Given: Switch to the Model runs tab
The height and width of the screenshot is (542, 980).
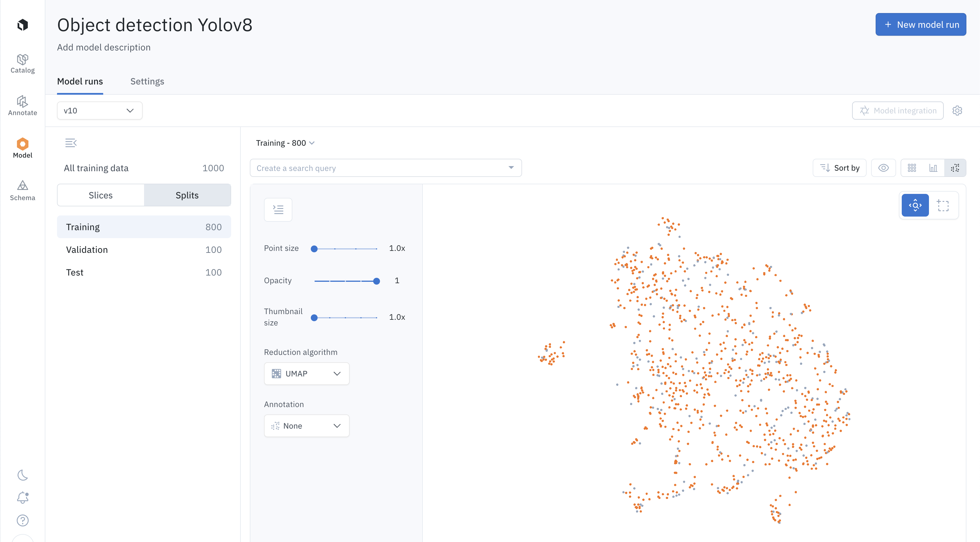Looking at the screenshot, I should tap(80, 81).
